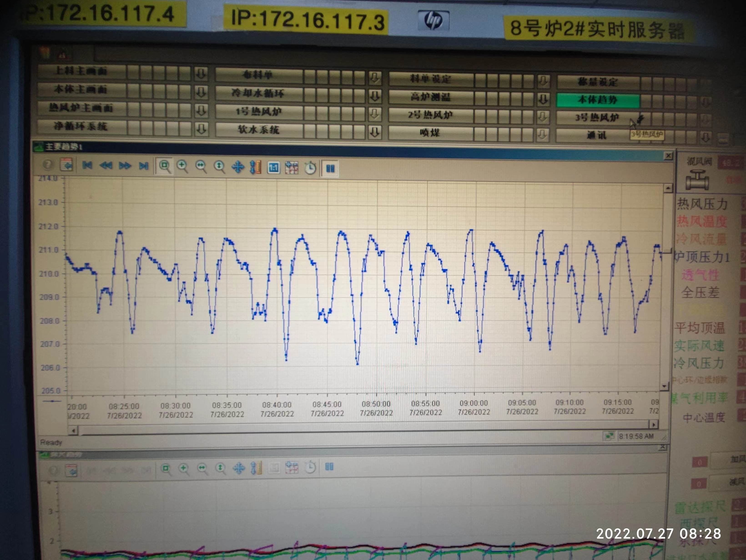746x560 pixels.
Task: Open the 3号热风炉 screen
Action: tap(598, 117)
